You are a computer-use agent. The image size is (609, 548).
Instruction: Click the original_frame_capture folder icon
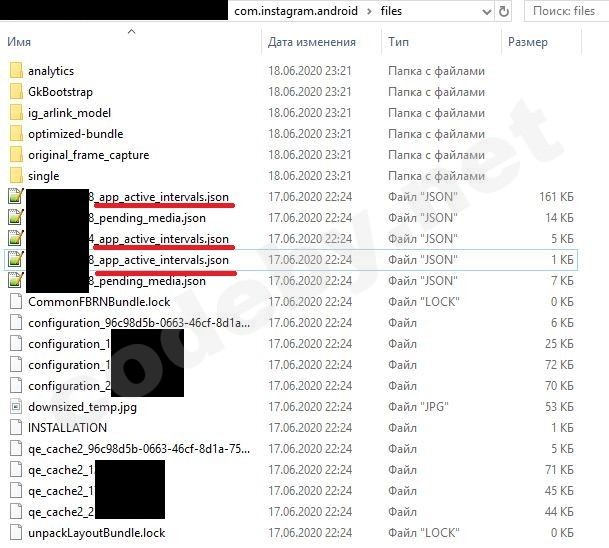point(16,155)
